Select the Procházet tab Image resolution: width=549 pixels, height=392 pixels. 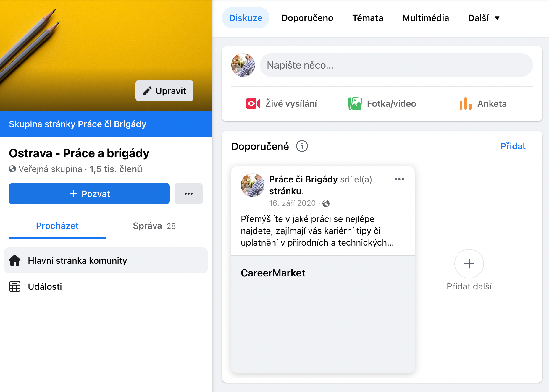(x=57, y=226)
